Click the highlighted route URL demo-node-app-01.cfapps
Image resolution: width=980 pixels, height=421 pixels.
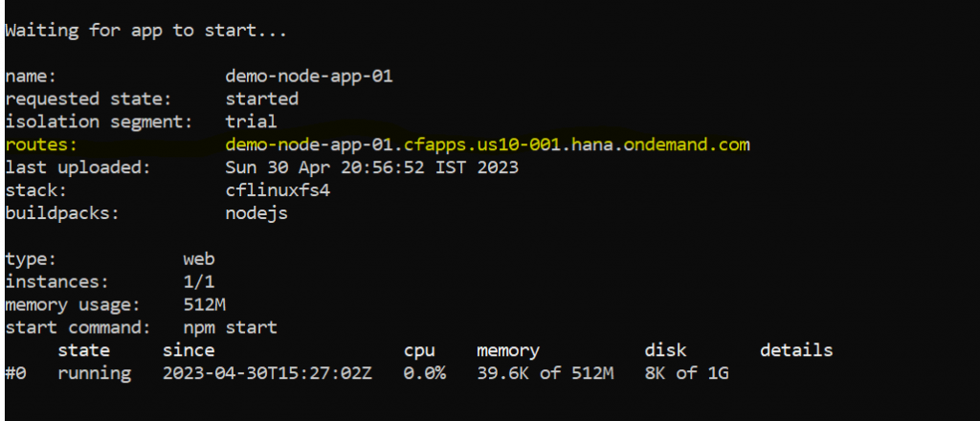tap(487, 144)
